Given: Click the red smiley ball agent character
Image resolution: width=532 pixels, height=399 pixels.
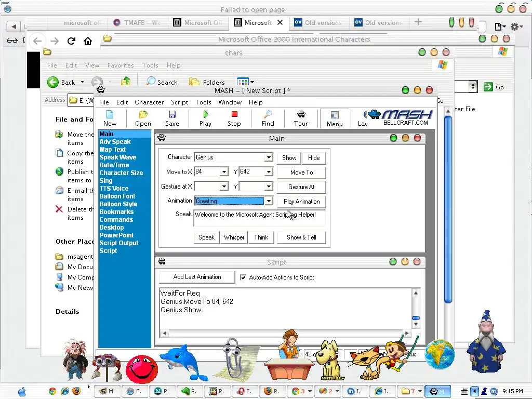Looking at the screenshot, I should (142, 369).
